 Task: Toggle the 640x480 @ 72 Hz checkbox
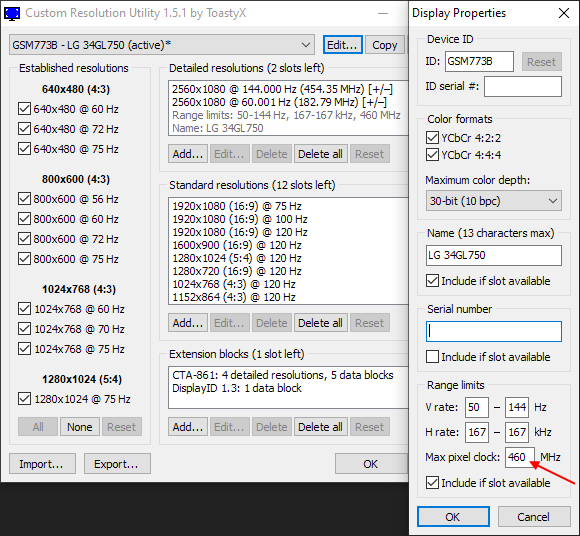point(24,129)
